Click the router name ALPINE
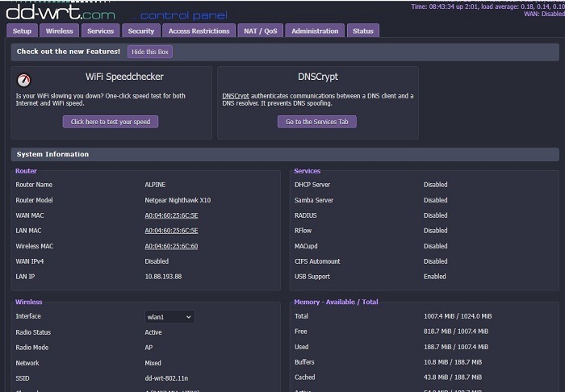 click(x=155, y=185)
